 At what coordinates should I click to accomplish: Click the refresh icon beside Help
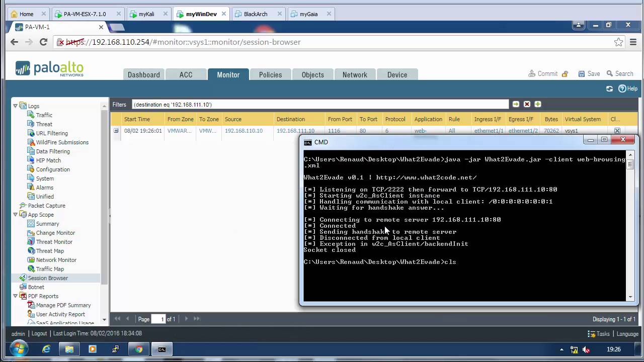point(609,88)
